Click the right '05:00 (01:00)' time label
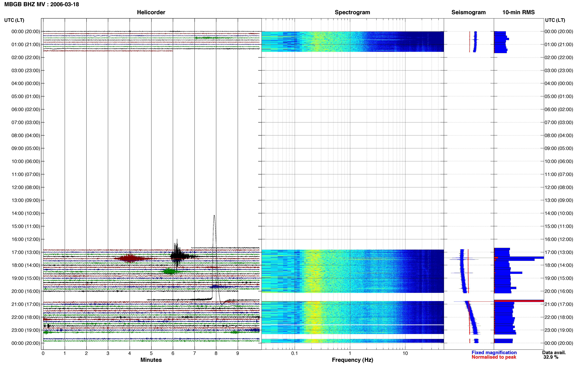The width and height of the screenshot is (588, 368). (559, 96)
